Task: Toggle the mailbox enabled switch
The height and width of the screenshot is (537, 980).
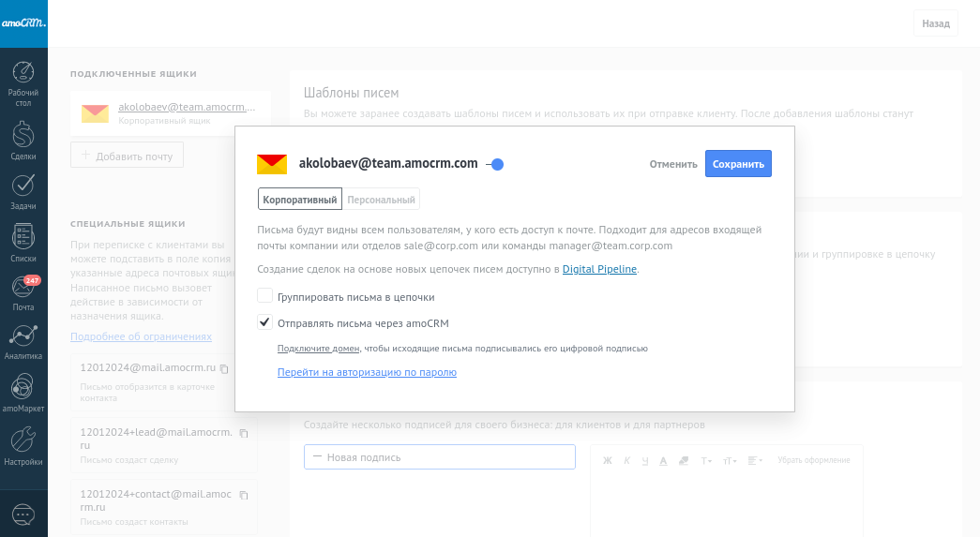Action: click(494, 164)
